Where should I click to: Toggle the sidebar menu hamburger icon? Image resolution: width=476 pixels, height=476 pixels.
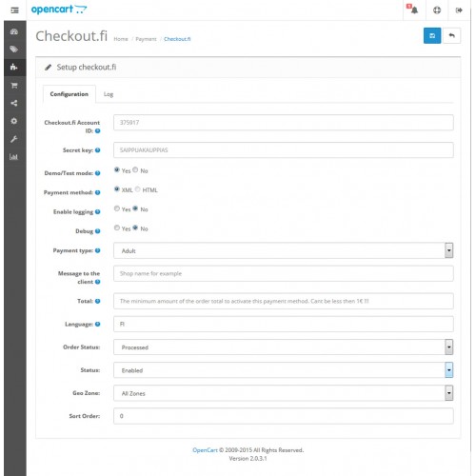pos(14,10)
